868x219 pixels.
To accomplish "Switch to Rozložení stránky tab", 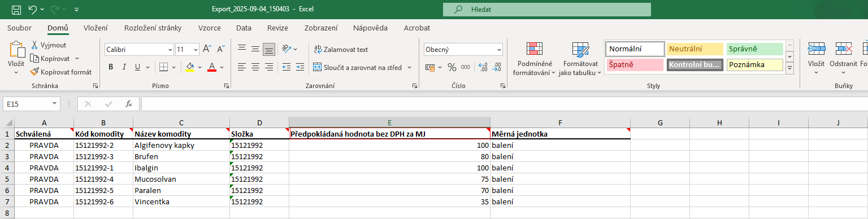I will (153, 28).
